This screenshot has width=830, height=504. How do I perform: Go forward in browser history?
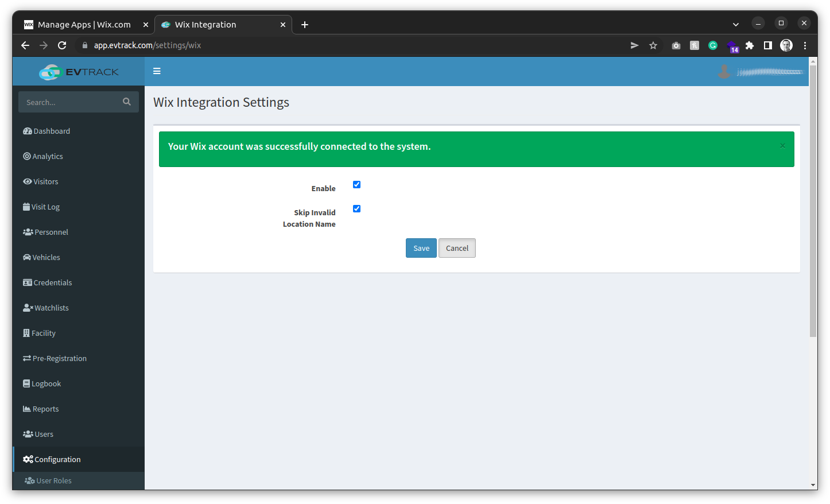pos(44,45)
